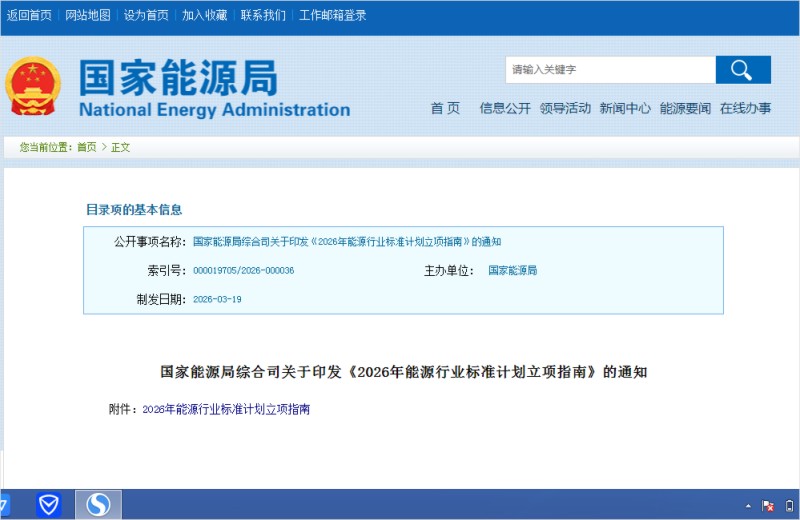Open 网站地图 top link
The width and height of the screenshot is (800, 520).
[88, 15]
